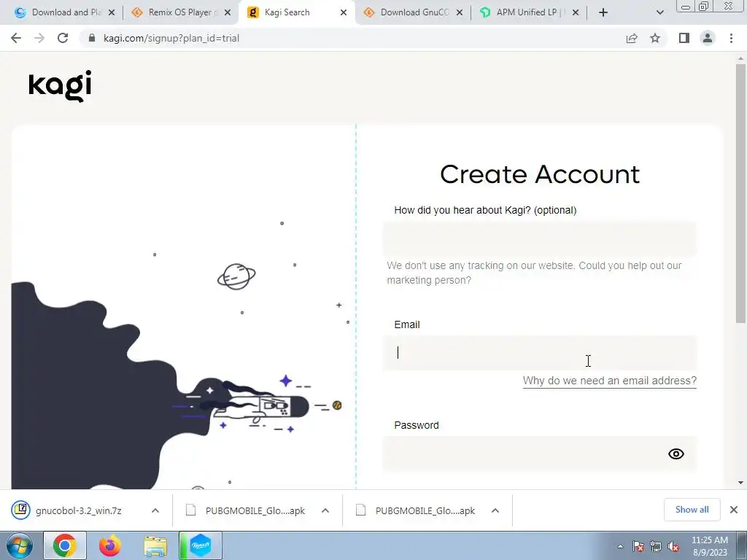Go forward to the next page
The width and height of the screenshot is (747, 560).
(x=39, y=38)
